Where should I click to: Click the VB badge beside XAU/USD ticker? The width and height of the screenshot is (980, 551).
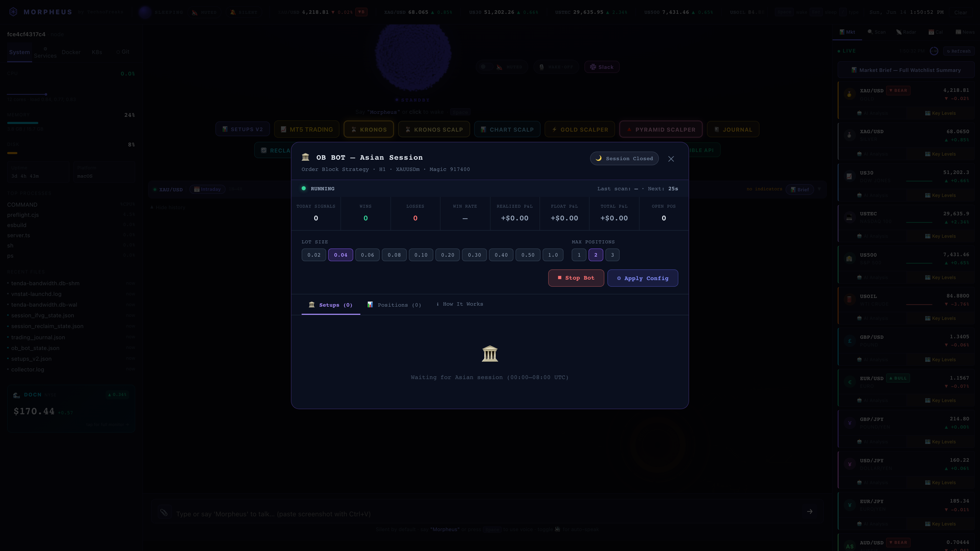[361, 12]
